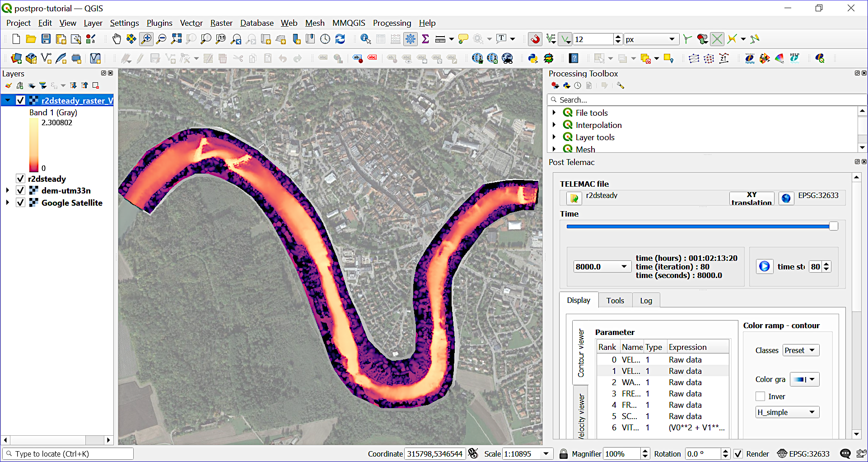Screen dimensions: 868x462
Task: Expand the Interpolation group in Processing Toolbox
Action: (555, 125)
